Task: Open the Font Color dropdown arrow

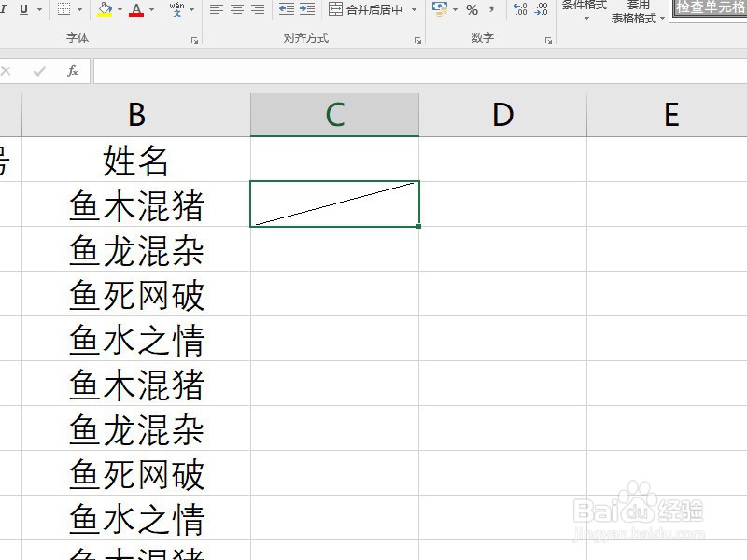Action: click(x=150, y=11)
